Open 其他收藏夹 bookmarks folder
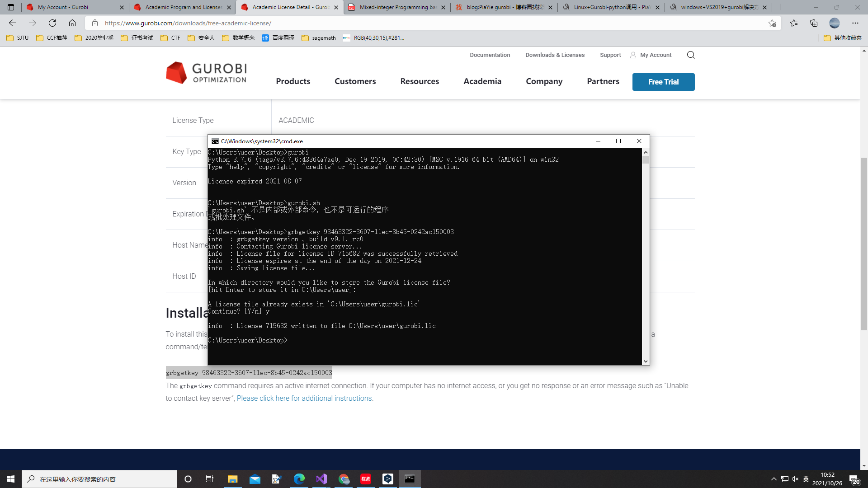 click(x=843, y=38)
